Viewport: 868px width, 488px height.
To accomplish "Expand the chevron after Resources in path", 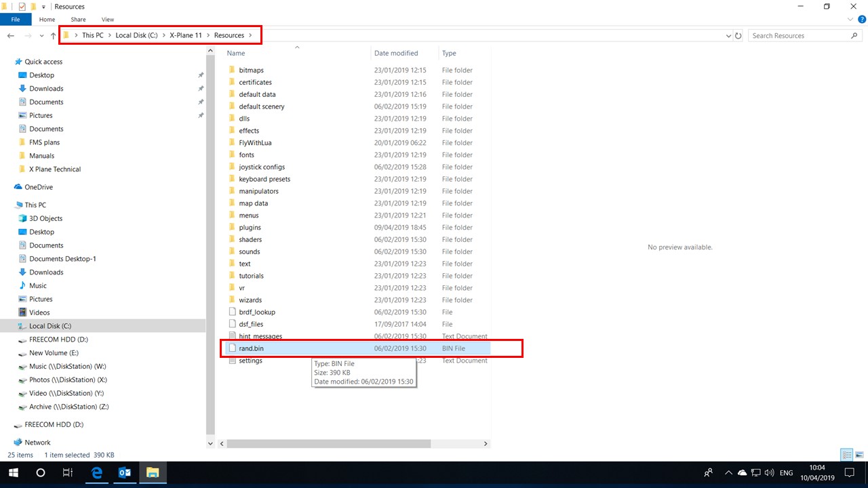I will coord(250,35).
